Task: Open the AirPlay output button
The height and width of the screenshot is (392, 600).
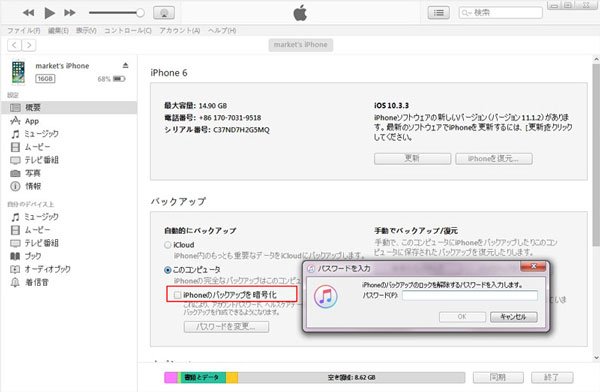Action: click(164, 13)
